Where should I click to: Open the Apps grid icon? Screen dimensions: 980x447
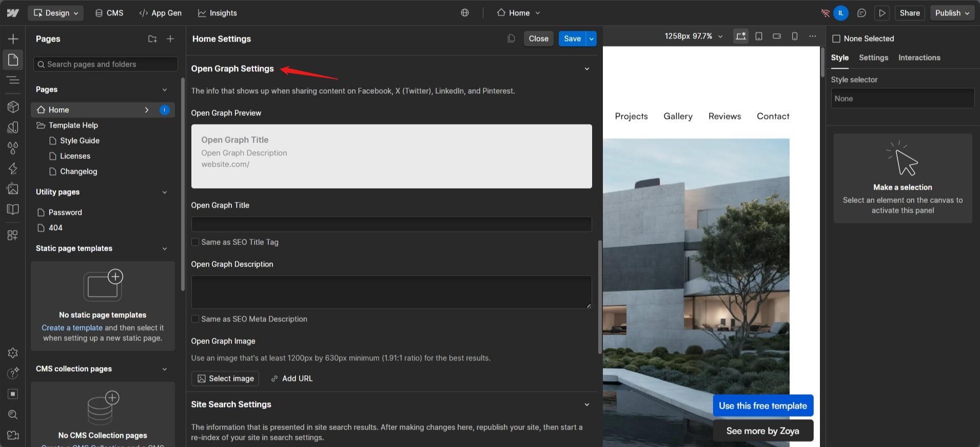[x=13, y=235]
